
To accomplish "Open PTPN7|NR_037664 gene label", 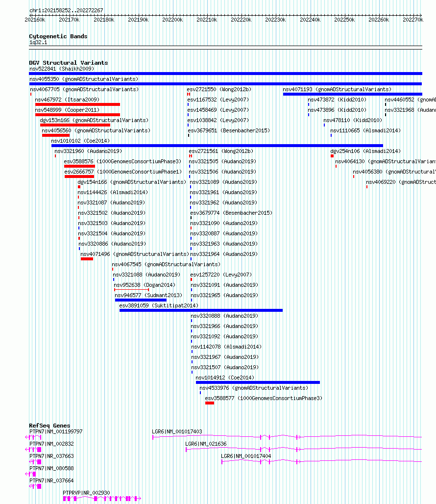I will (52, 480).
